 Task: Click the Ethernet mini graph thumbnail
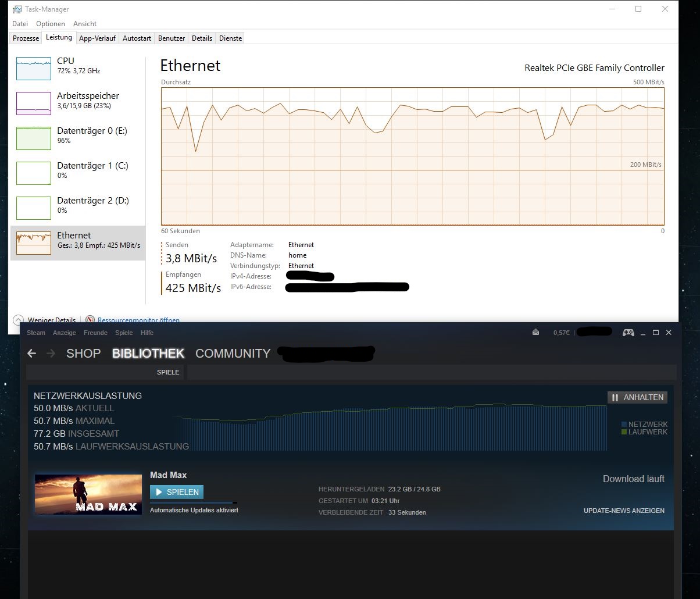click(x=34, y=243)
